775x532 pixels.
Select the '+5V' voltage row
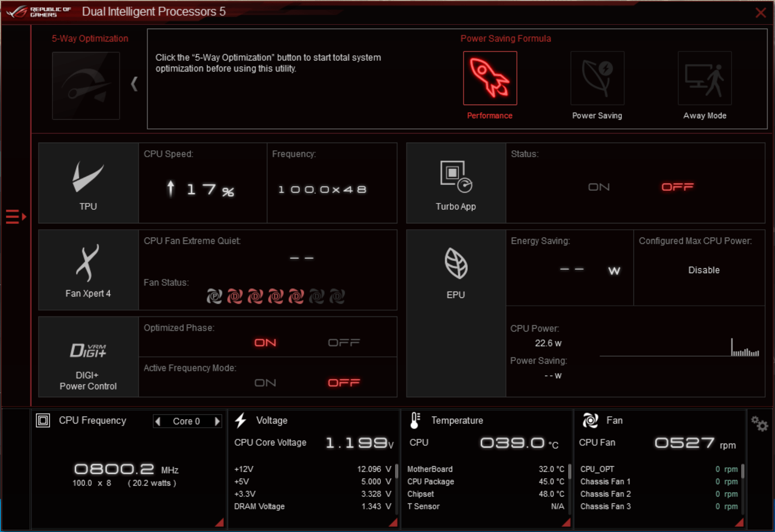click(x=313, y=481)
